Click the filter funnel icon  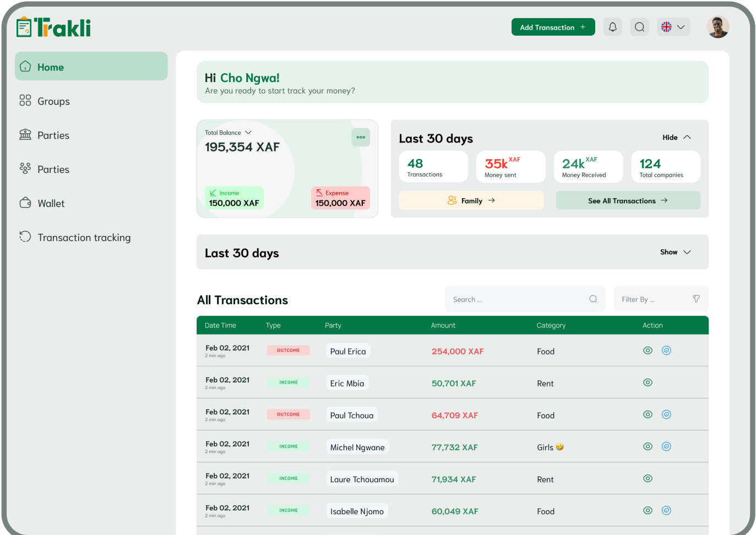[x=696, y=299]
